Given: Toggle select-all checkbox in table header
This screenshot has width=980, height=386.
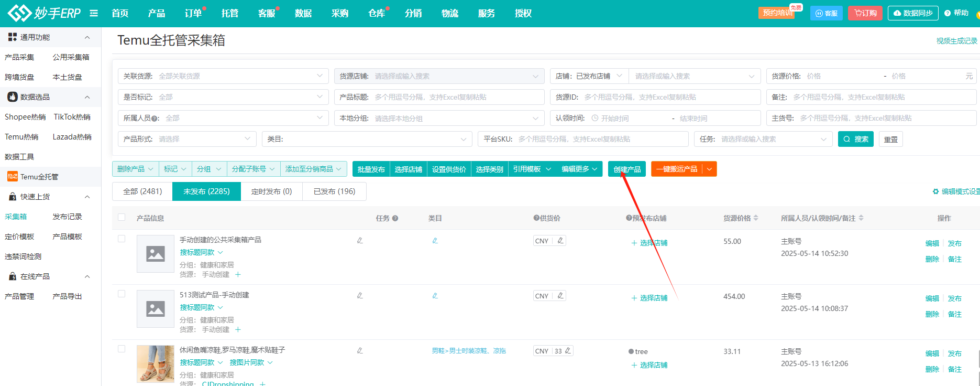Looking at the screenshot, I should (x=122, y=217).
